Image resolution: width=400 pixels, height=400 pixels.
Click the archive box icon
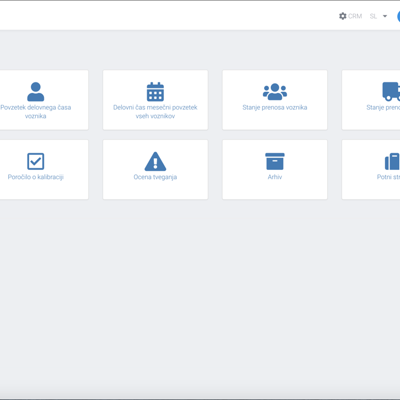[275, 161]
